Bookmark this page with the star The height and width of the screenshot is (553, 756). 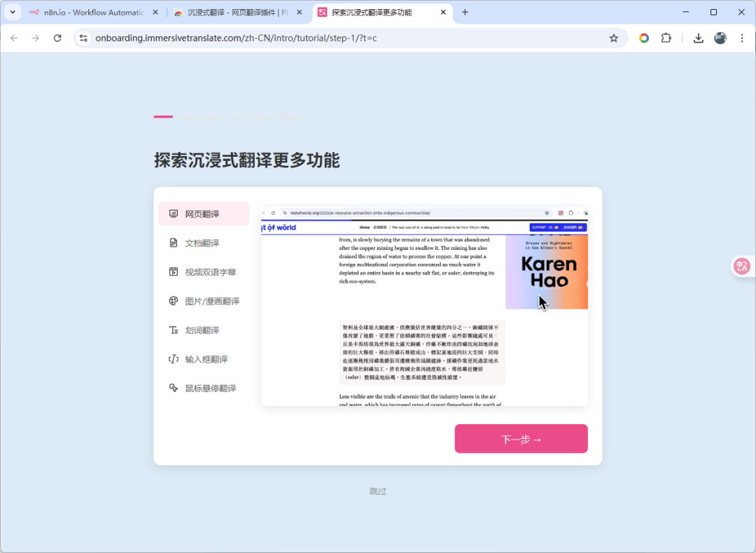(614, 38)
